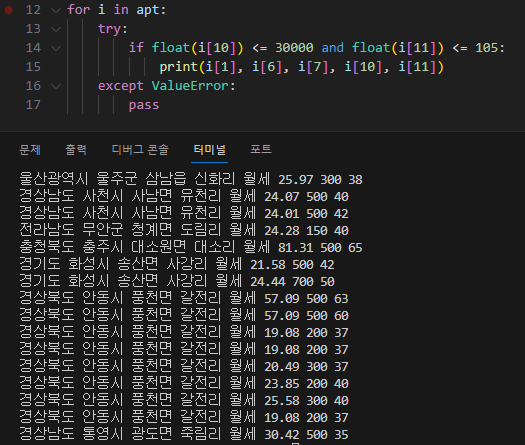Switch to the 출력 tab

(76, 149)
